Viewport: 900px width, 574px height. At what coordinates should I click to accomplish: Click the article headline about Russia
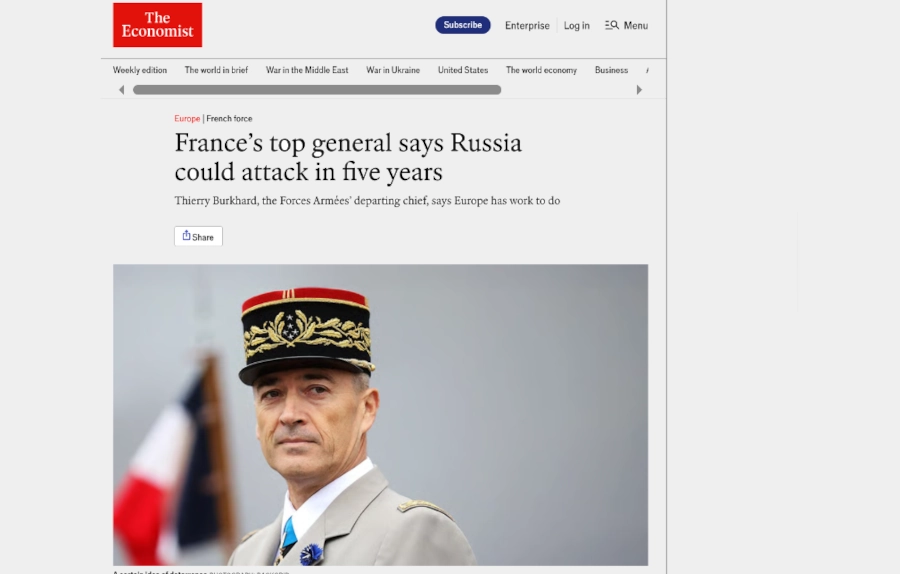pos(348,157)
